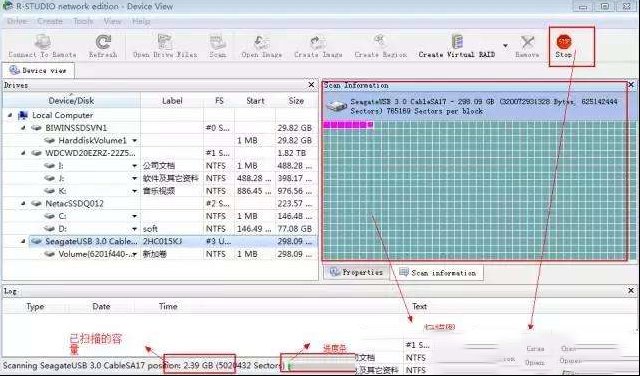Open Drive Files from toolbar
Image resolution: width=640 pixels, height=376 pixels.
(x=165, y=46)
